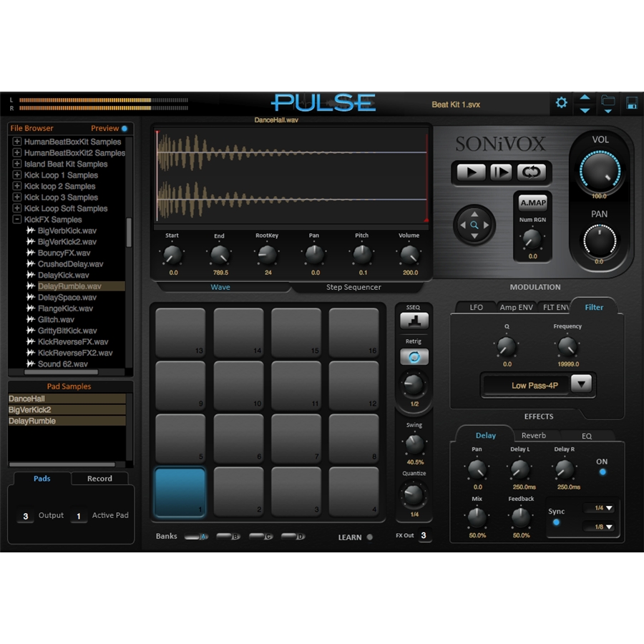
Task: Click the VOL master knob
Action: tap(600, 171)
